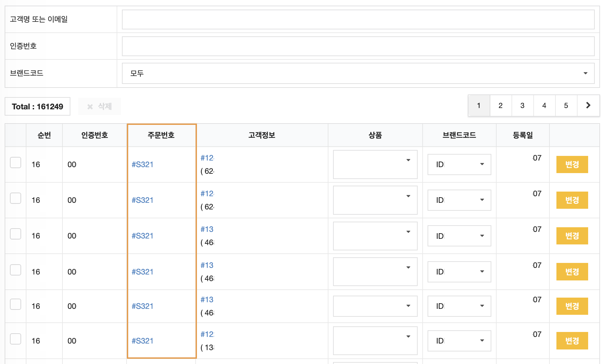Open the ID brand code dropdown in second row
Image resolution: width=604 pixels, height=364 pixels.
click(459, 200)
